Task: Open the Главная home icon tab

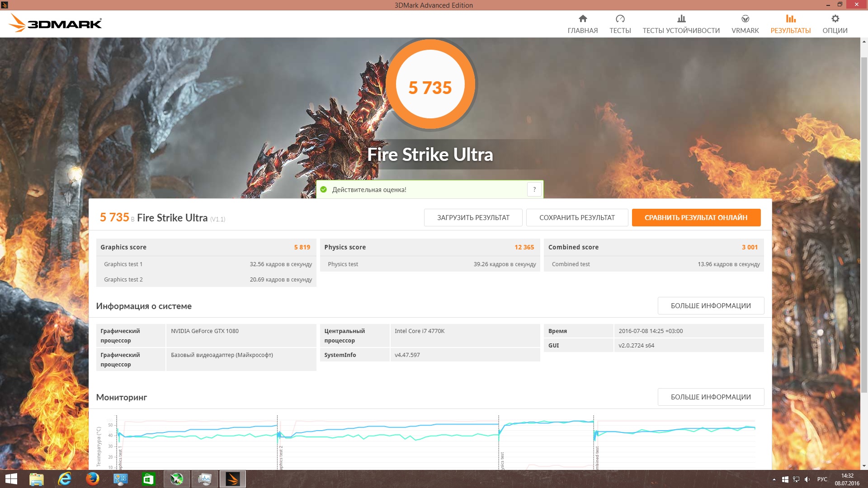Action: (582, 19)
